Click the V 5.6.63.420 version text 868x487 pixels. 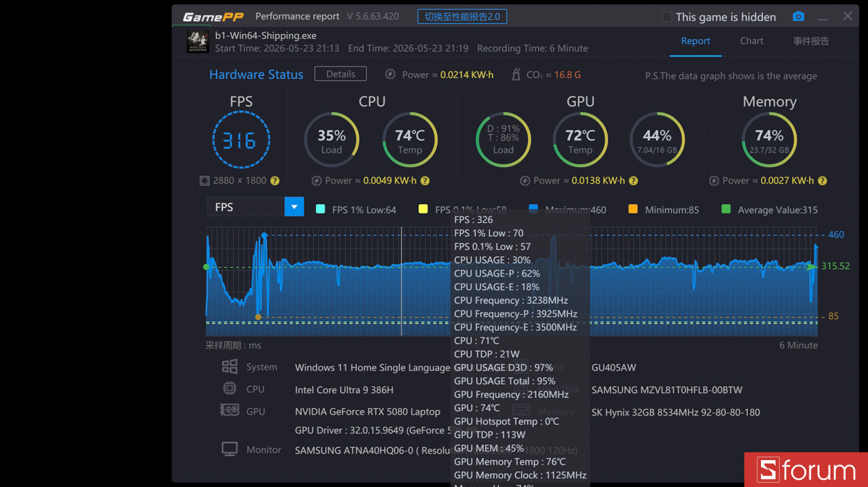tap(373, 16)
